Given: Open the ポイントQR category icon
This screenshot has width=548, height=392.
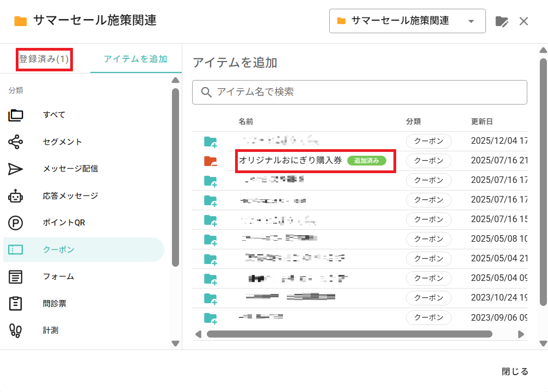Looking at the screenshot, I should tap(16, 223).
